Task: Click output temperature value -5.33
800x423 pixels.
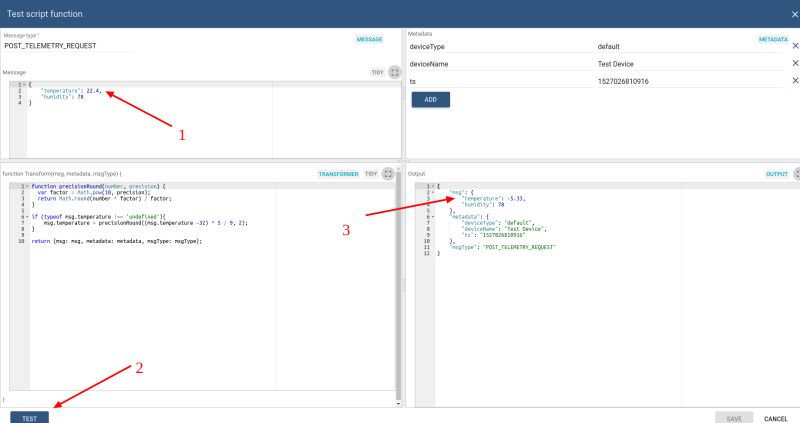Action: pos(516,198)
